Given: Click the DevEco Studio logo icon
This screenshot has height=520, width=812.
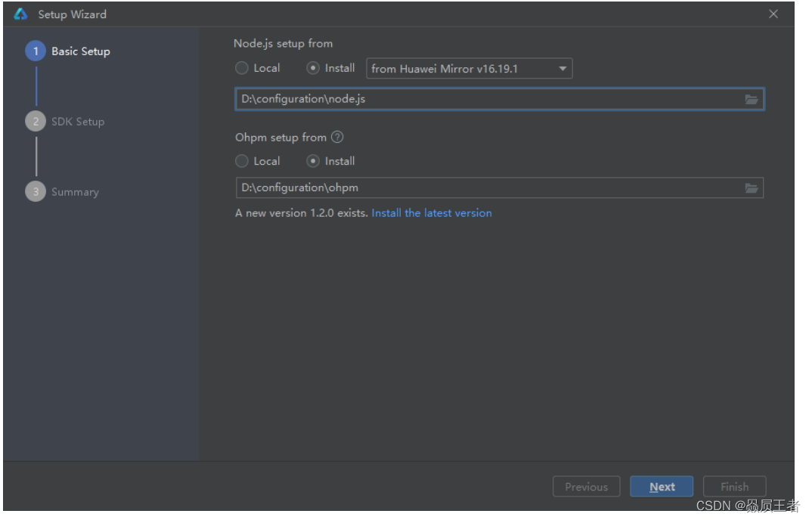Looking at the screenshot, I should [20, 14].
